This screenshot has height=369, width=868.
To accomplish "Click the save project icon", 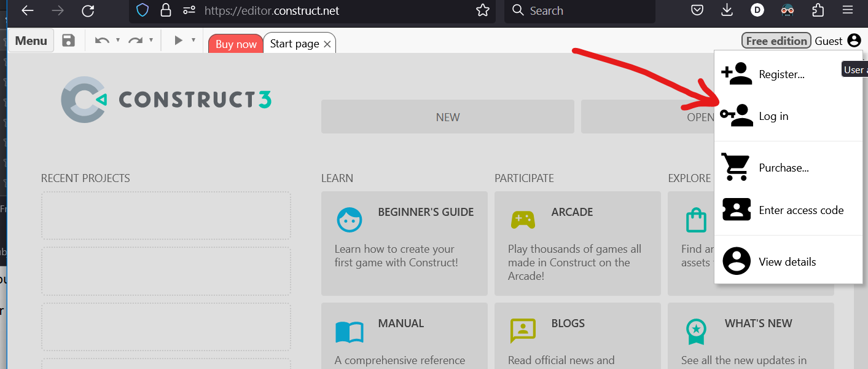I will (x=68, y=40).
